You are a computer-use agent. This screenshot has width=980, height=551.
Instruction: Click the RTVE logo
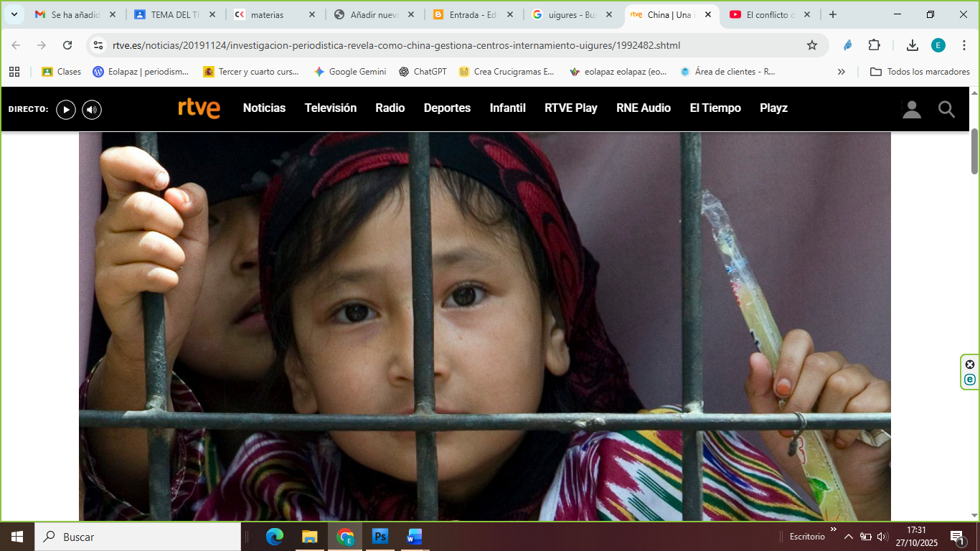199,108
